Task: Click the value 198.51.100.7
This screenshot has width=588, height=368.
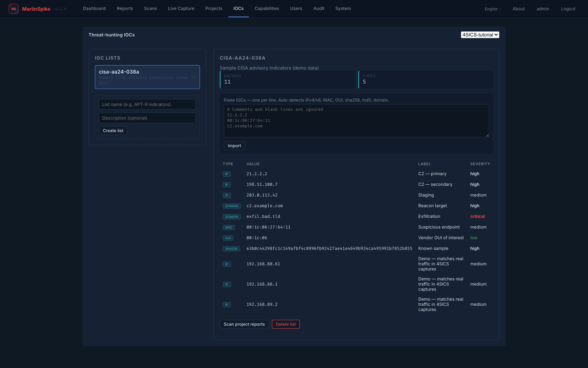Action: 262,185
